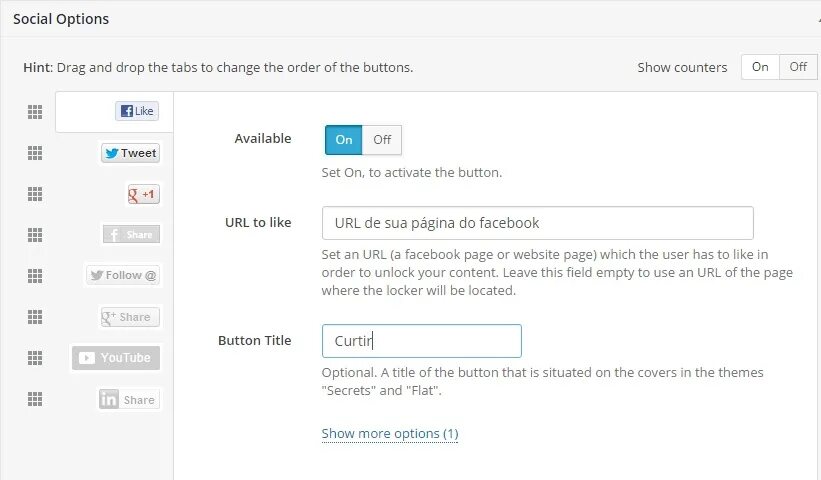
Task: Select the Twitter Tweet button icon
Action: click(x=130, y=153)
